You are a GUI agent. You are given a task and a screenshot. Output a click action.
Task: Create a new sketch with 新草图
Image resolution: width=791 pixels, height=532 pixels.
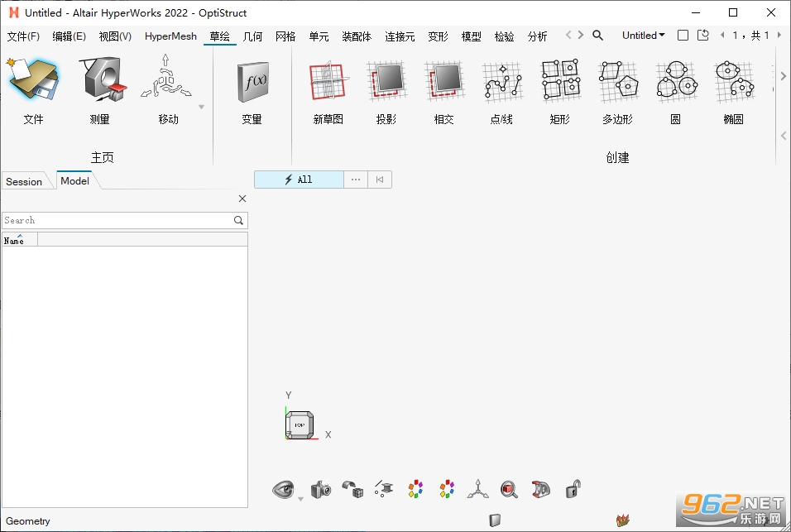click(328, 81)
